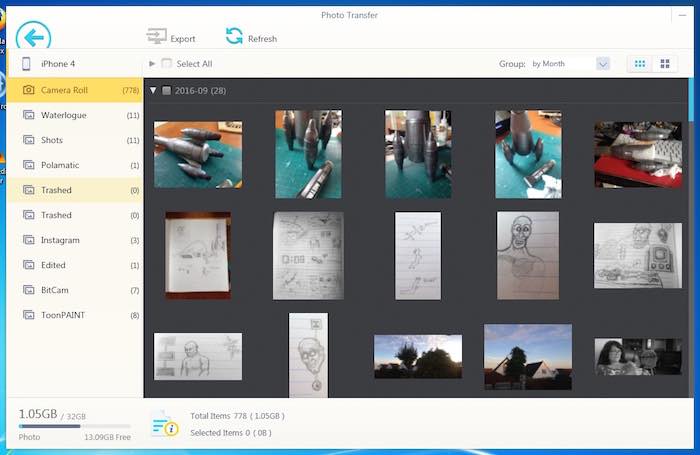The image size is (700, 455).
Task: Click the Refresh icon
Action: tap(234, 37)
